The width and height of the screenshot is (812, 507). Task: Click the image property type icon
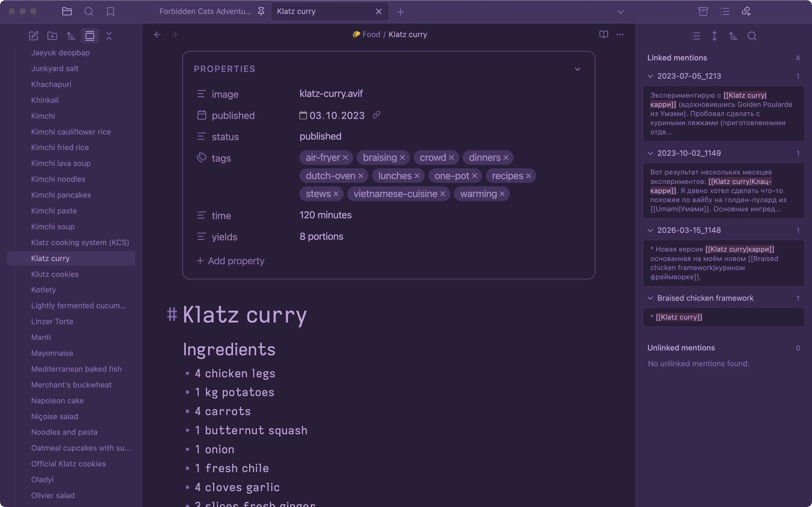pyautogui.click(x=201, y=94)
